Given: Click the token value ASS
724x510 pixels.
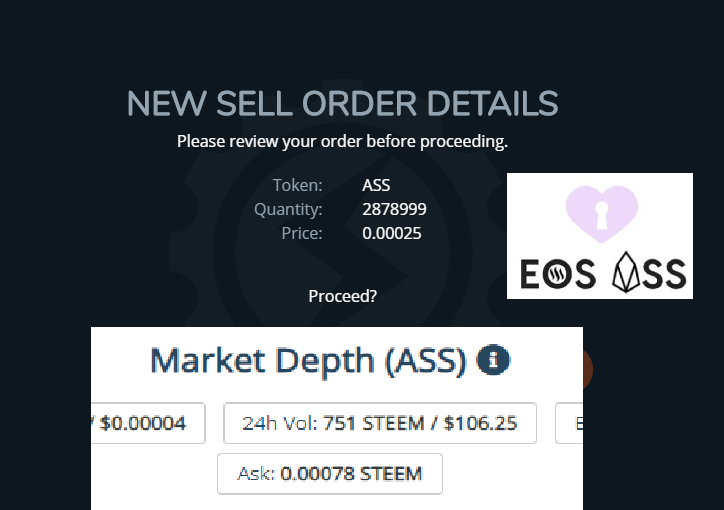Looking at the screenshot, I should pyautogui.click(x=376, y=185).
